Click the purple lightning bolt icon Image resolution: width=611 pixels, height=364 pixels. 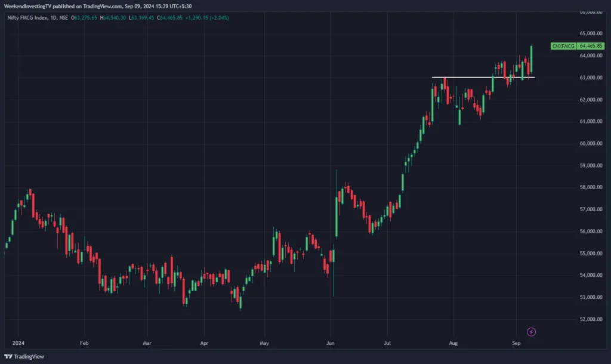pyautogui.click(x=532, y=332)
